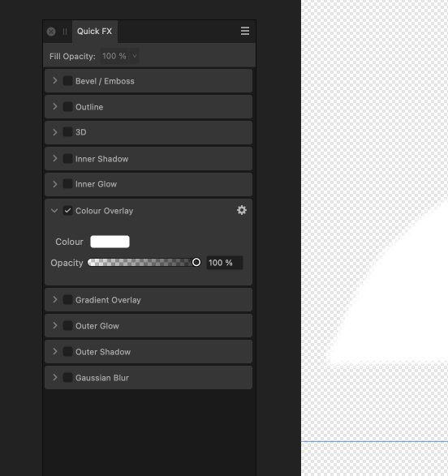The image size is (448, 476).
Task: Collapse the Colour Overlay section
Action: [54, 211]
